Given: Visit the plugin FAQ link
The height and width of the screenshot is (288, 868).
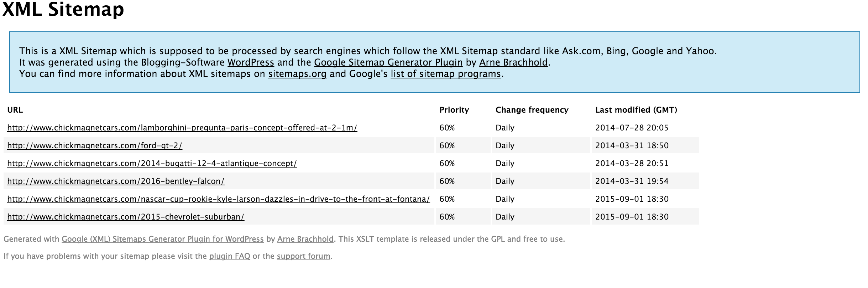Looking at the screenshot, I should click(x=230, y=256).
